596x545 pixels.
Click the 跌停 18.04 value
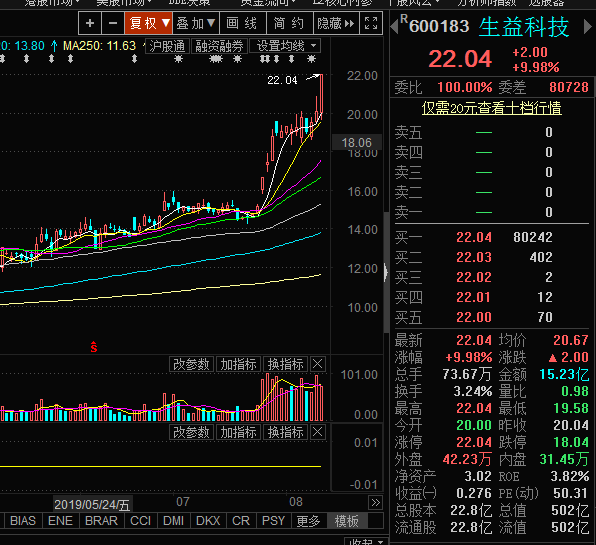click(571, 442)
